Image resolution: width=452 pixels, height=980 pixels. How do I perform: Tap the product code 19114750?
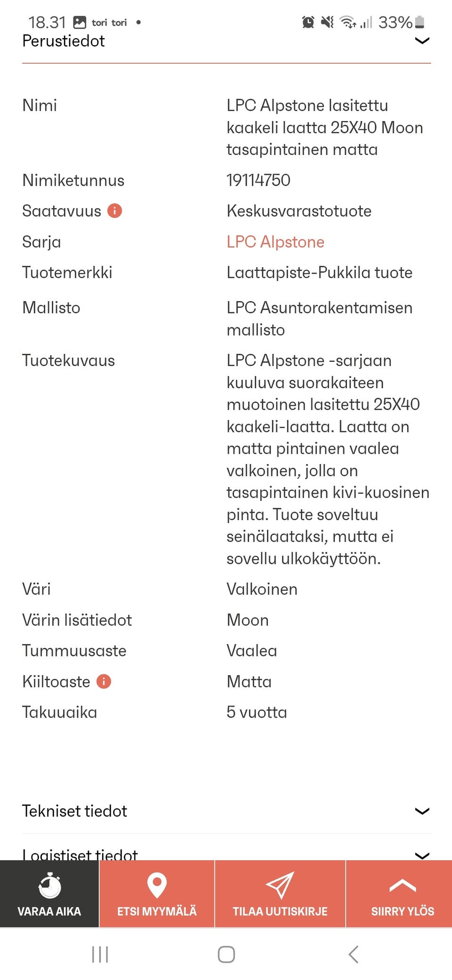258,180
